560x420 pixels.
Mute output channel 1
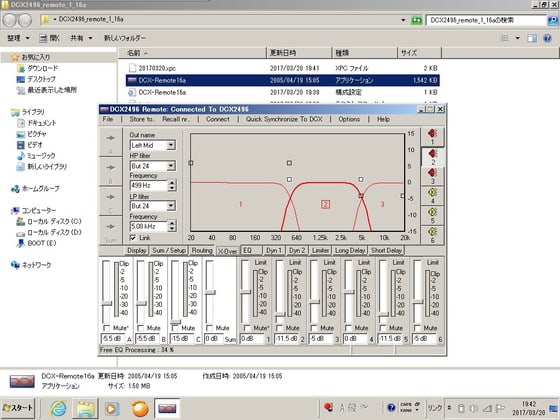247,328
